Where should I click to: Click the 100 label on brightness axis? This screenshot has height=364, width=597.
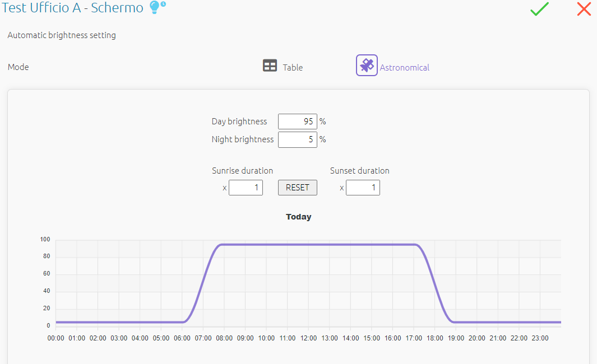(x=45, y=240)
